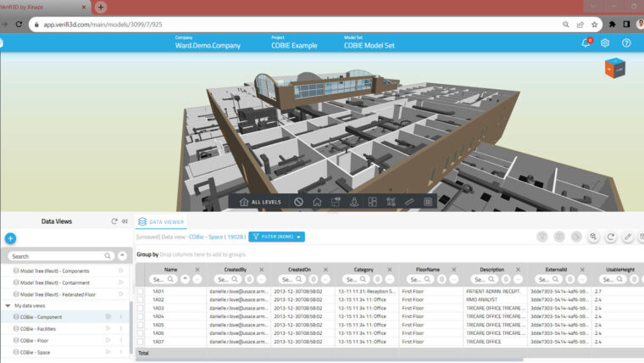Viewport: 644px width, 363px height.
Task: Click the help question mark icon
Action: (x=626, y=42)
